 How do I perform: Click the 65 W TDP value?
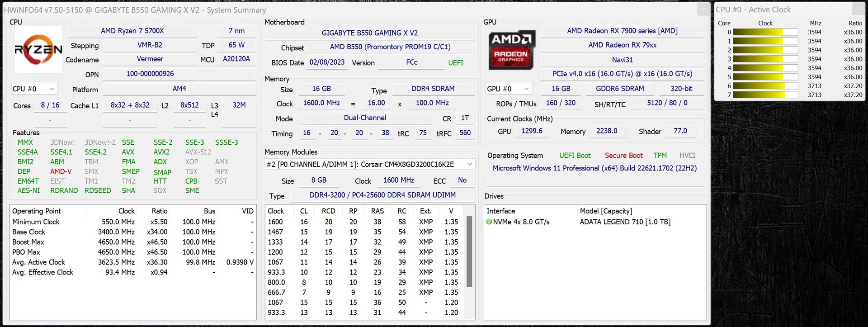click(x=236, y=45)
